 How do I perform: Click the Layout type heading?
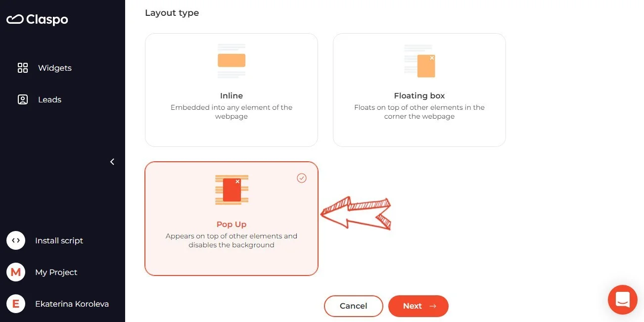[172, 13]
